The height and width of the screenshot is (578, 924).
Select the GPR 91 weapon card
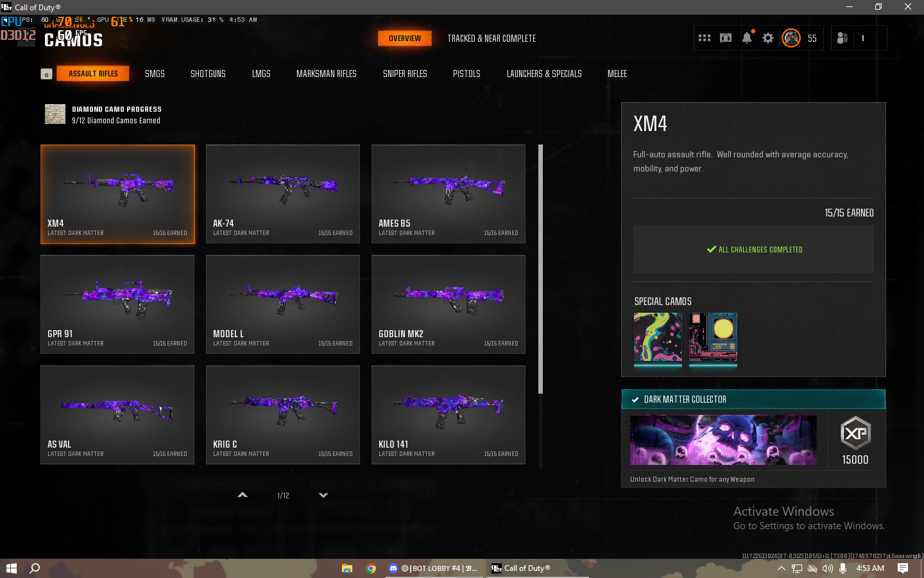pos(117,304)
